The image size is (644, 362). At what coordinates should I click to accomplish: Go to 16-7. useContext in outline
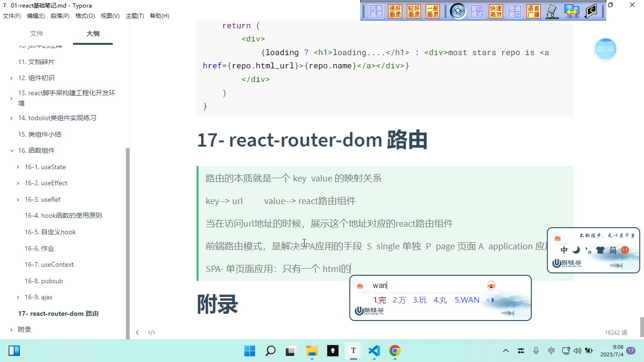(x=49, y=265)
